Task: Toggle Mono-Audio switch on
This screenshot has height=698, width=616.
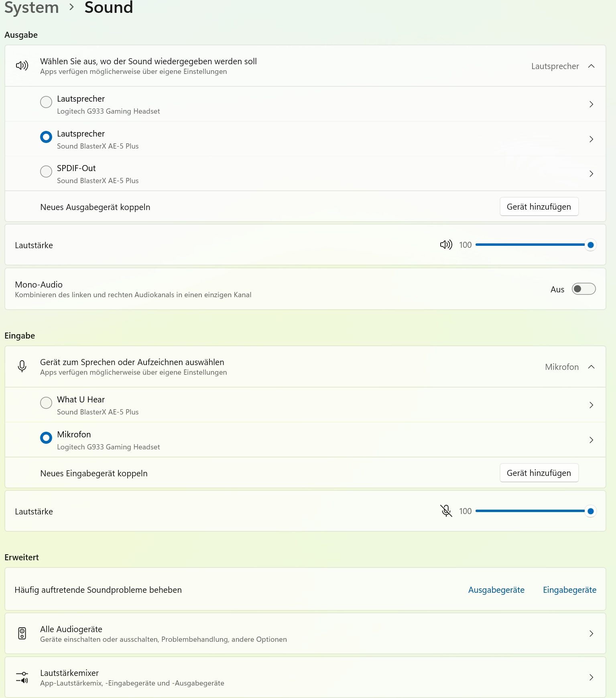Action: (583, 289)
